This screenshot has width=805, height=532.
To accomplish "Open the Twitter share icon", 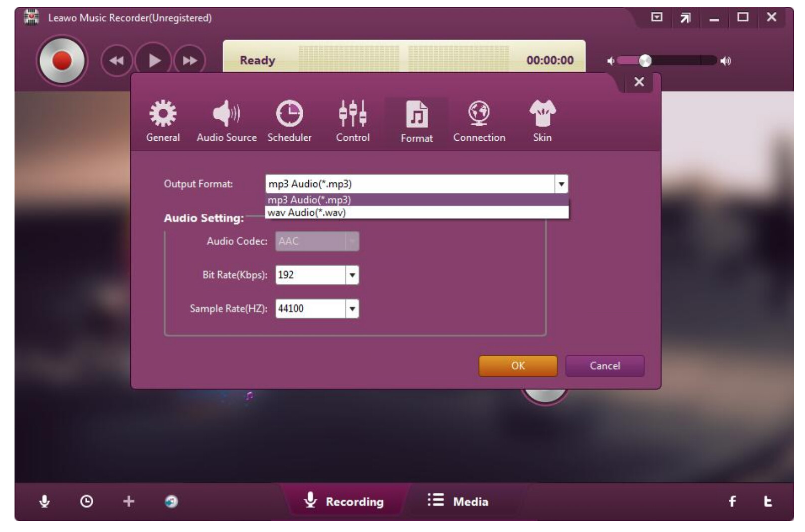I will (x=767, y=501).
